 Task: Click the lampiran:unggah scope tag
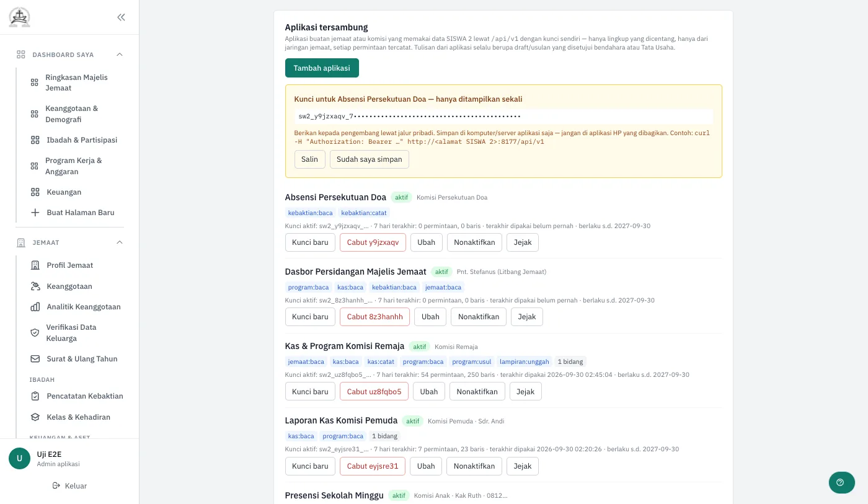click(525, 361)
